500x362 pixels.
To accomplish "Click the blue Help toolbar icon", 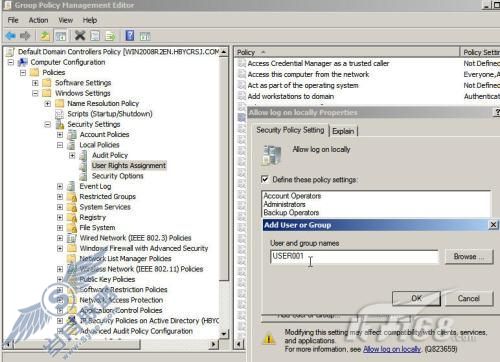I will coord(130,35).
